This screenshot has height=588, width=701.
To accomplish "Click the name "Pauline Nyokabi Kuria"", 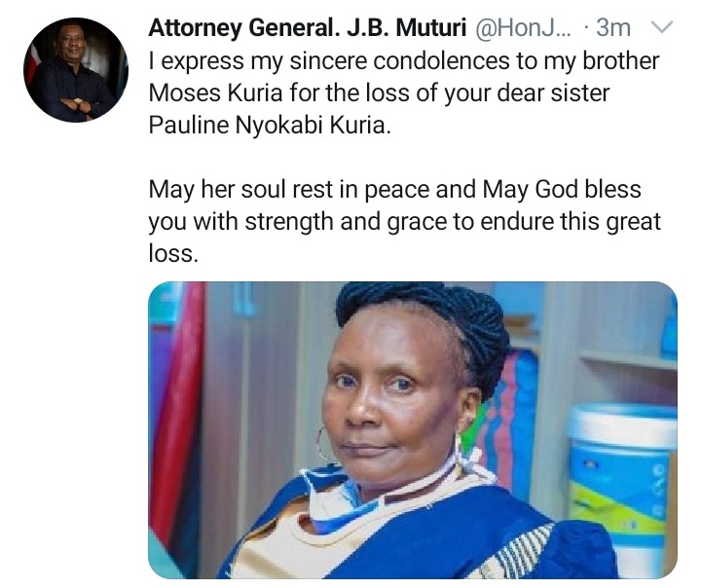I will point(270,126).
